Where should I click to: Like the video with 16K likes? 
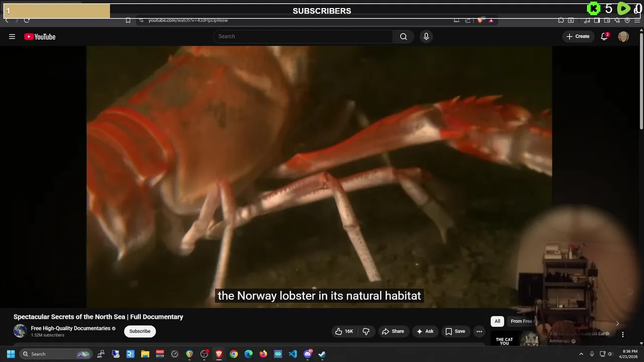(x=345, y=331)
